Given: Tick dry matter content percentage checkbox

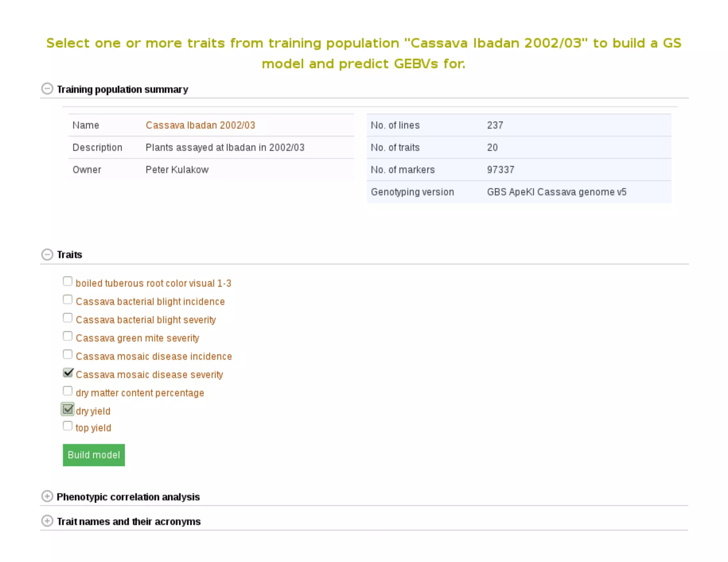Looking at the screenshot, I should click(x=68, y=391).
